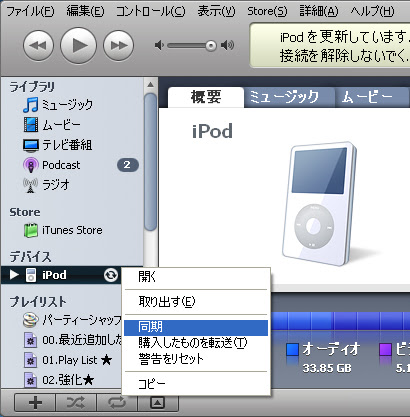Viewport: 410px width, 417px height.
Task: Switch to the ミュージック tab
Action: [x=289, y=97]
